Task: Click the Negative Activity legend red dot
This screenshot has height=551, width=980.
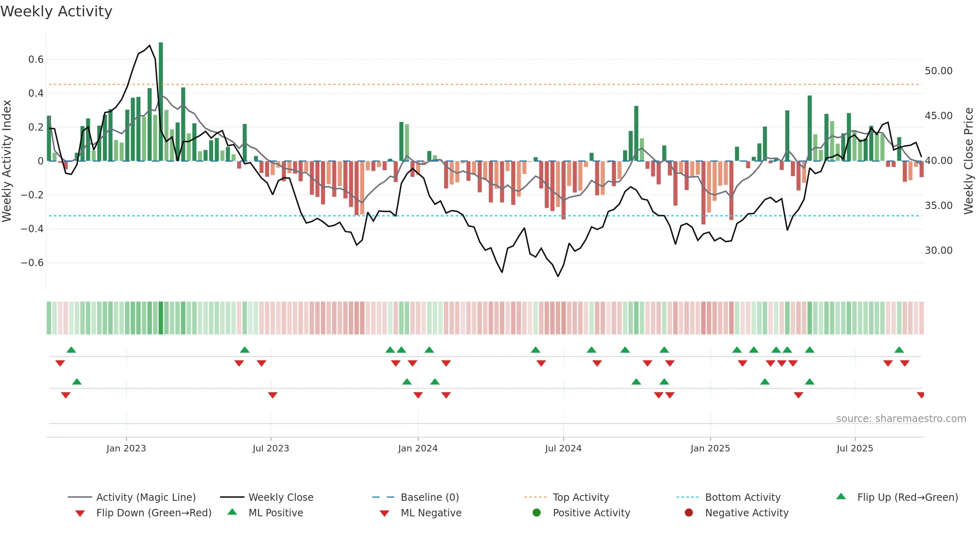Action: [x=689, y=513]
